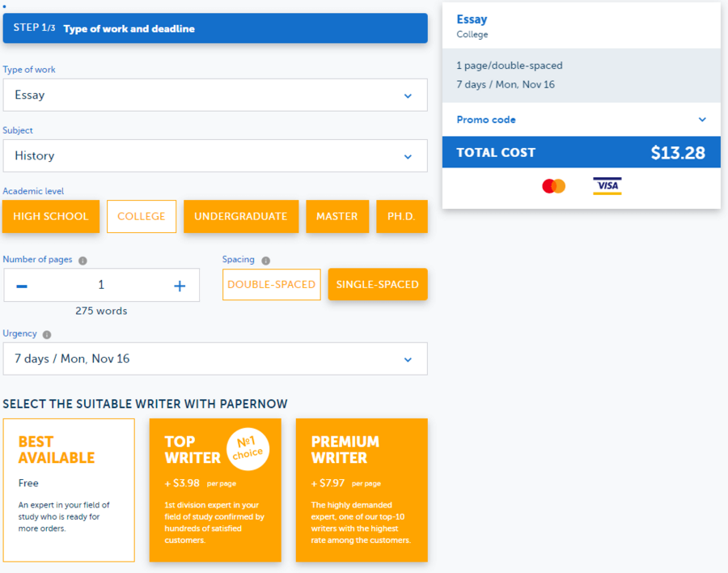Click info icon next to Urgency
The width and height of the screenshot is (728, 573).
pos(47,334)
